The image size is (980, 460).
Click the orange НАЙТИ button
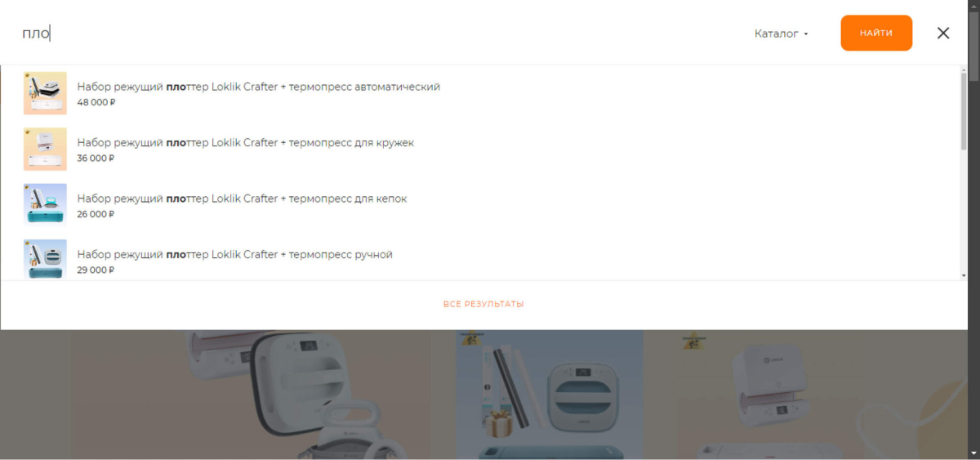pos(876,33)
